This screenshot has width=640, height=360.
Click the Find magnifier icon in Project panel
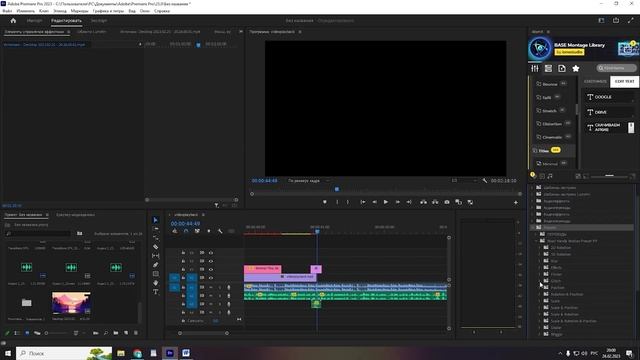[x=106, y=333]
